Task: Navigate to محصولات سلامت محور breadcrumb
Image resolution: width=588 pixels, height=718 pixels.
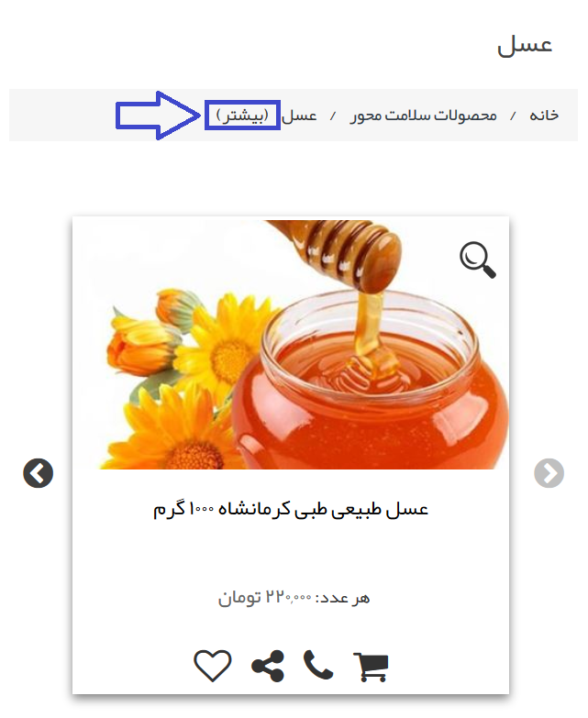Action: click(x=424, y=115)
